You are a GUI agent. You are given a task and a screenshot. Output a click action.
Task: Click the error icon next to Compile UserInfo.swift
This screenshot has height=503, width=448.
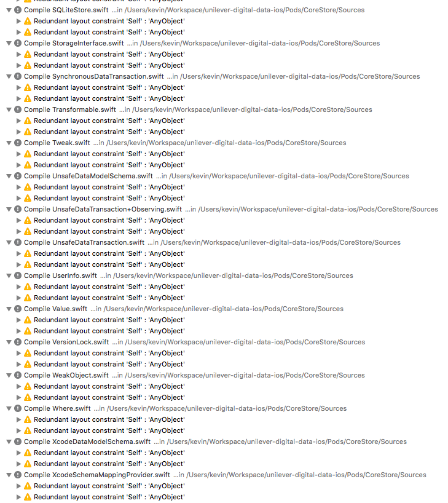pos(18,275)
